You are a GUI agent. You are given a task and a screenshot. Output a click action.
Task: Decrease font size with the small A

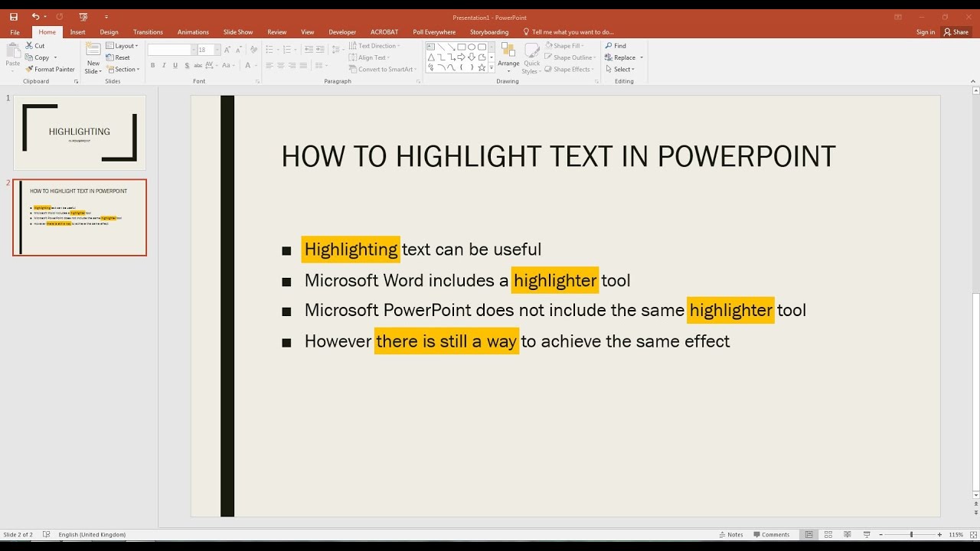pos(238,50)
